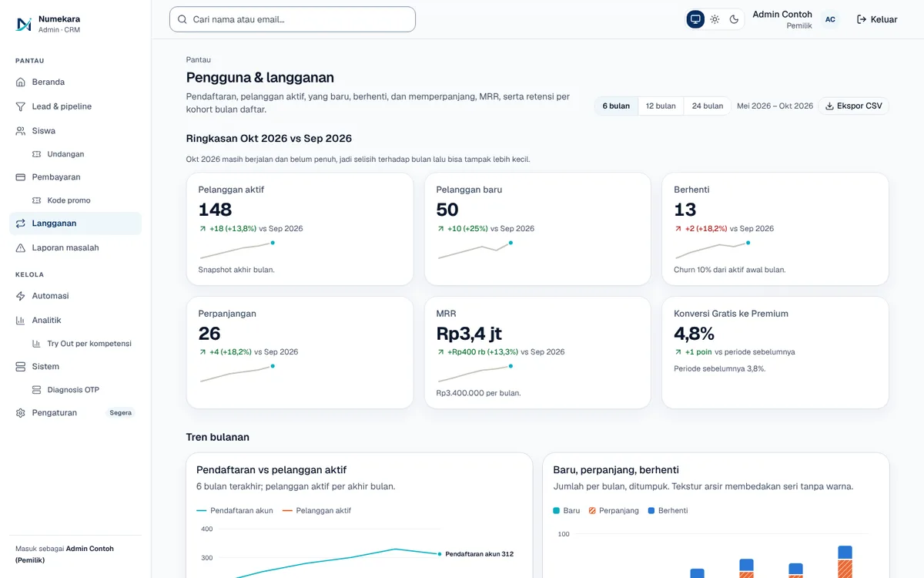The image size is (924, 578).
Task: Open Automasi page
Action: click(75, 296)
